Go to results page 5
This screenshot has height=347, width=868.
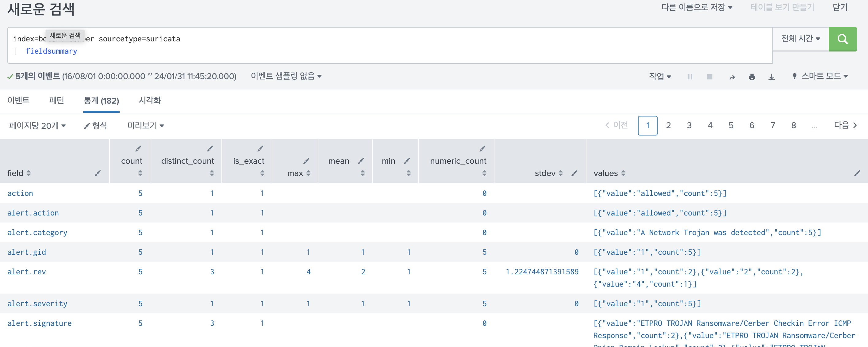tap(731, 125)
